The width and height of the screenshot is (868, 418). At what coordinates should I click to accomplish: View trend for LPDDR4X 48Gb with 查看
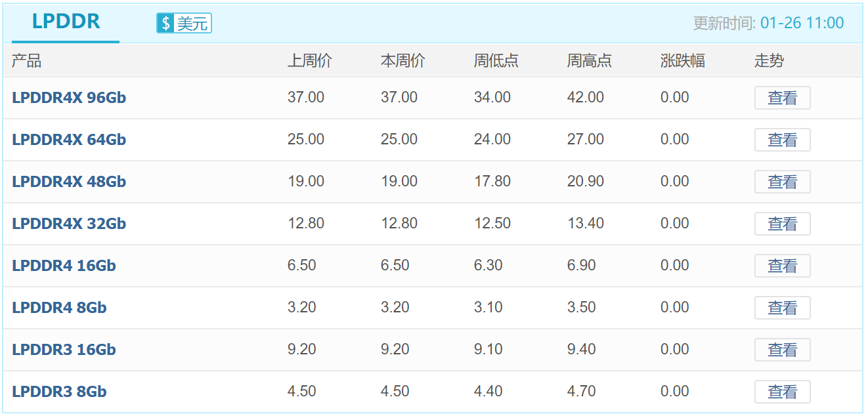[x=782, y=182]
